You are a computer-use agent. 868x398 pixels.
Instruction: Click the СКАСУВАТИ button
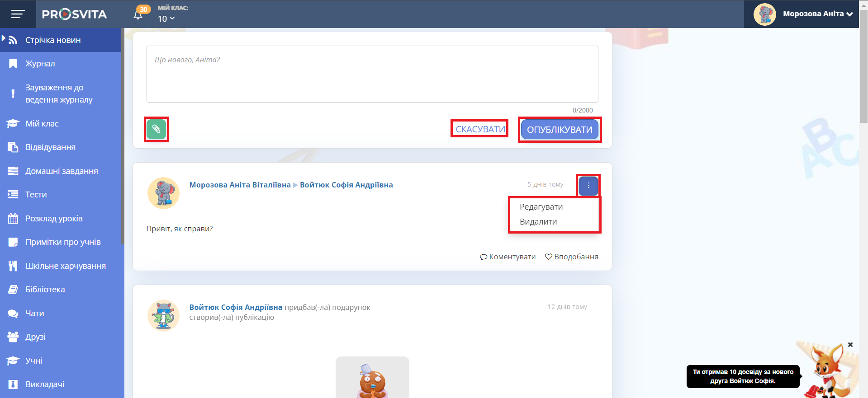coord(480,129)
